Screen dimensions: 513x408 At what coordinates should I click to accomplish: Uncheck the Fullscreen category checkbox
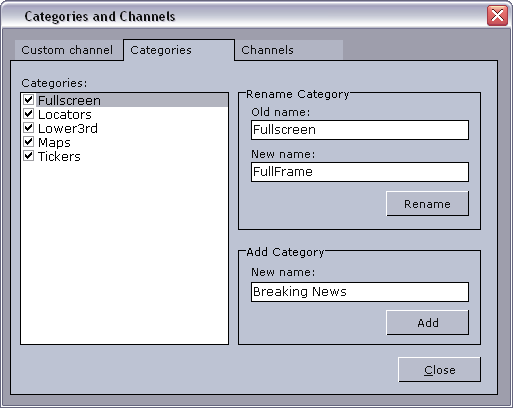coord(29,100)
